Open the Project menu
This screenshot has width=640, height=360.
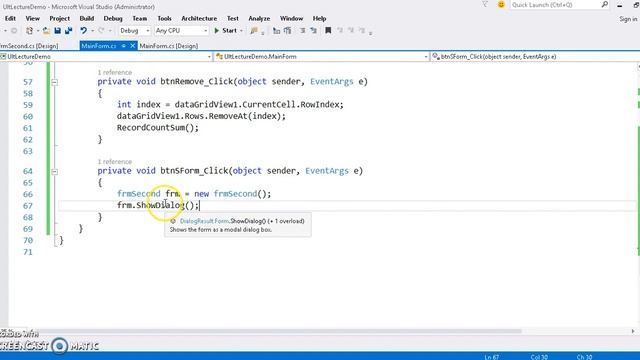60,18
